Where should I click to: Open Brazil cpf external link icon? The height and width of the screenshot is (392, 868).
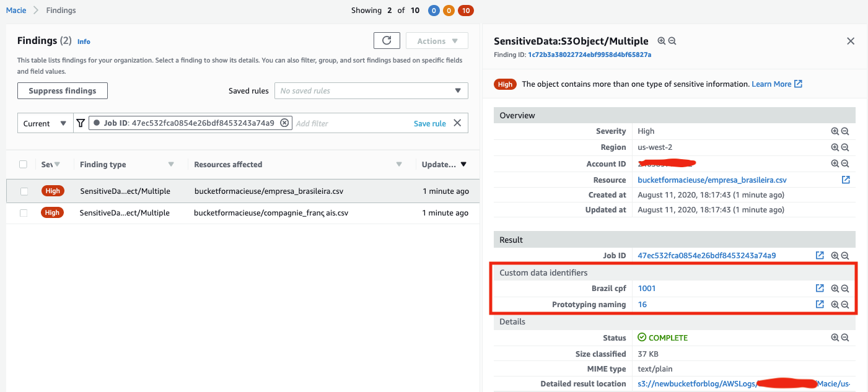coord(820,288)
